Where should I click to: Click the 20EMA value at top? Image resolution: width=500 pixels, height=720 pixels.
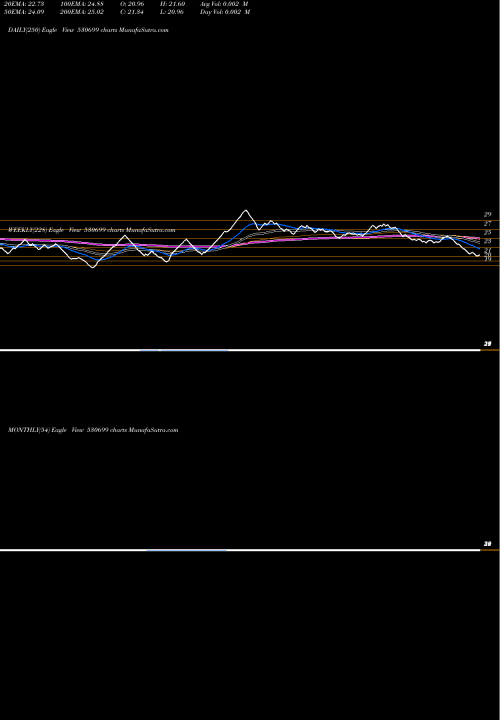tap(24, 3)
